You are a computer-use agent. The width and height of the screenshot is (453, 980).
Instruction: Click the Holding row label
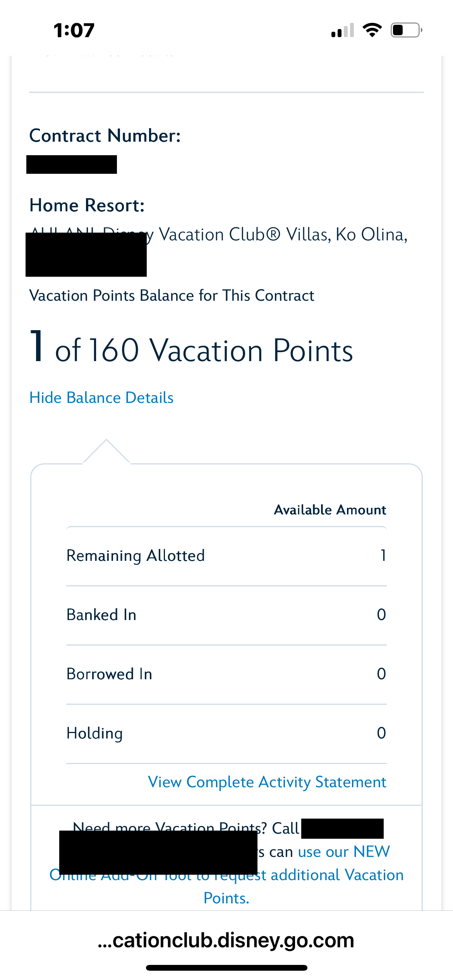coord(95,733)
